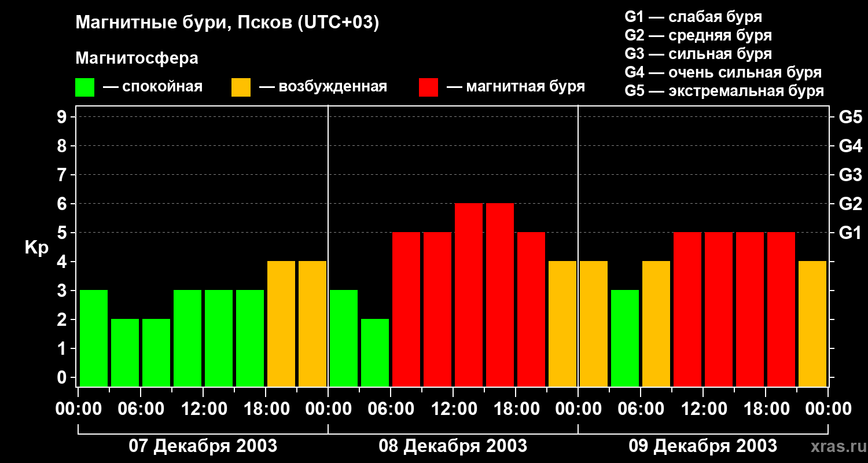The height and width of the screenshot is (463, 868).
Task: Click the red Kp 6 bar at 15:00–18:00, 08 Декабря
Action: (x=500, y=295)
